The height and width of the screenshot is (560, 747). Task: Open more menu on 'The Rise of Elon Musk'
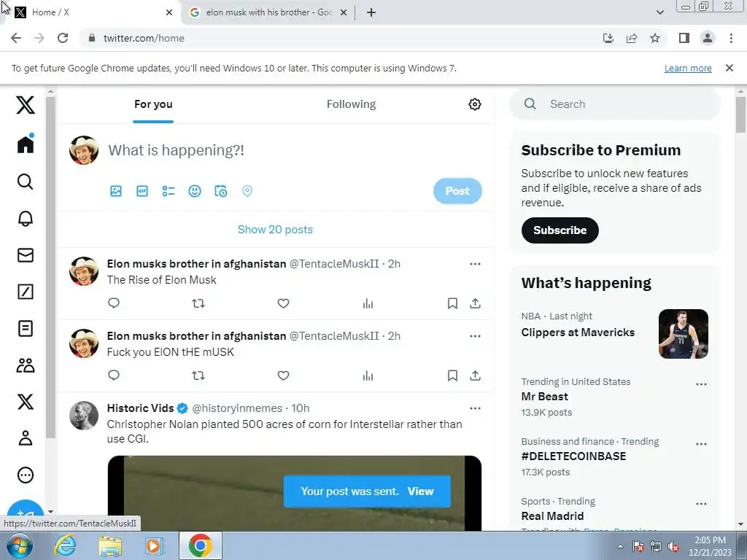pyautogui.click(x=475, y=264)
